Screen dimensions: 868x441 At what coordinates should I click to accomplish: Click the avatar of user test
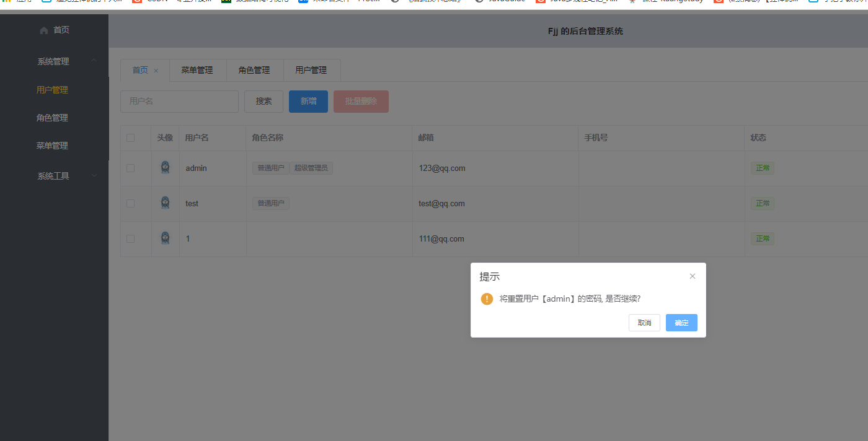pyautogui.click(x=165, y=203)
